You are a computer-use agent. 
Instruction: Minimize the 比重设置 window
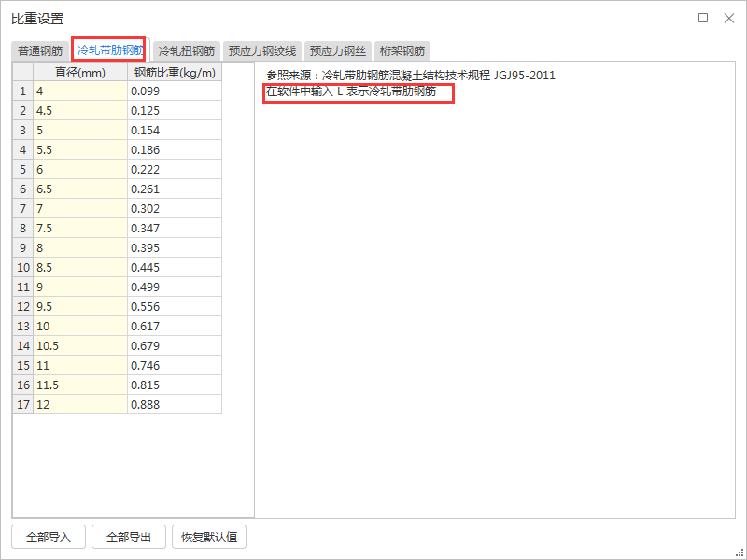coord(677,19)
